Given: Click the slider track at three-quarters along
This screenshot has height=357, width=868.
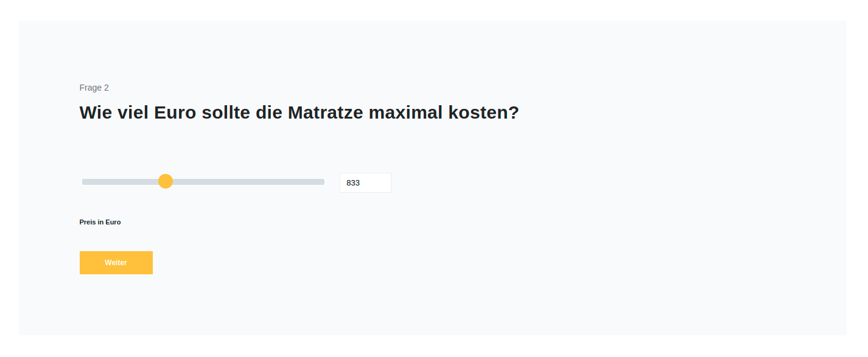Looking at the screenshot, I should pyautogui.click(x=264, y=182).
